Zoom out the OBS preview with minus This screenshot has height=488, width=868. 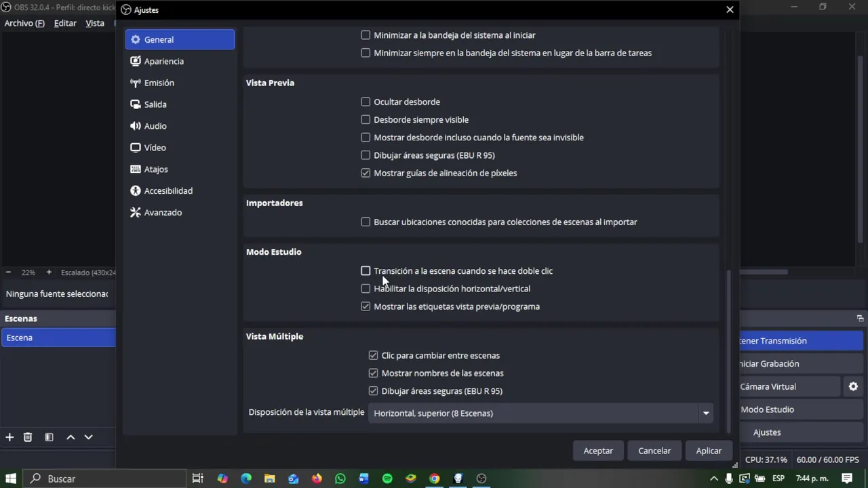click(x=9, y=272)
